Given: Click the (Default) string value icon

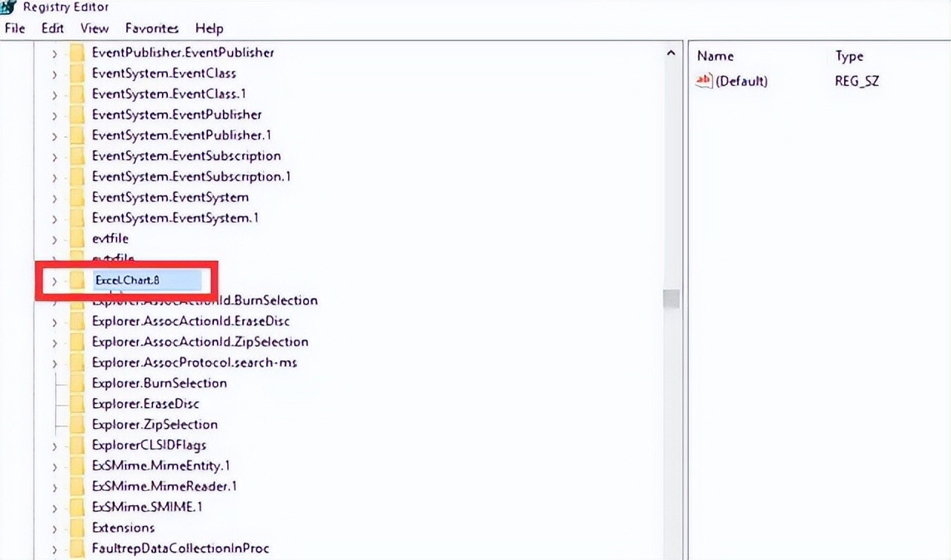Looking at the screenshot, I should [x=703, y=81].
